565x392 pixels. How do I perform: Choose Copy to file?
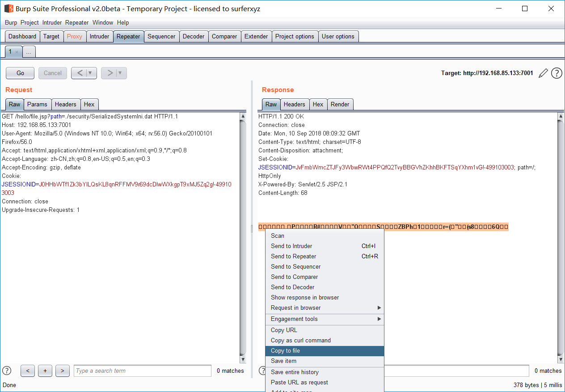pyautogui.click(x=325, y=350)
